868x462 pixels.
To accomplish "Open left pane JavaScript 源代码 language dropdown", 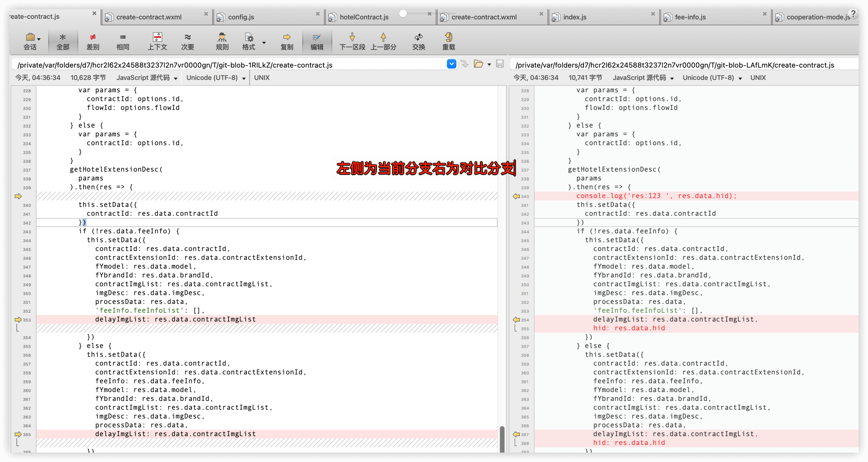I will click(x=147, y=78).
